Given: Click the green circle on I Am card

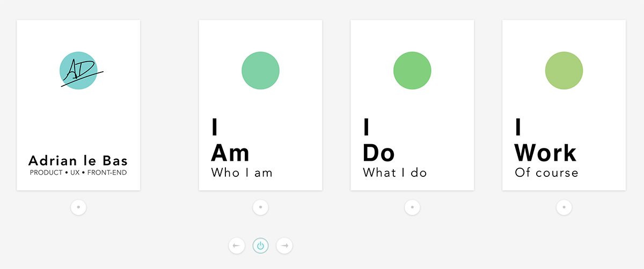Looking at the screenshot, I should 260,71.
